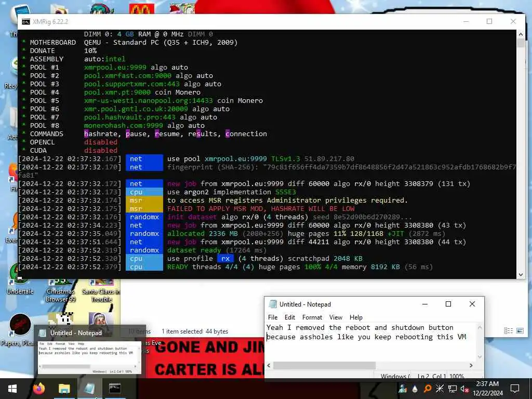Maximize the XMRig console window
This screenshot has width=532, height=399.
pos(489,21)
